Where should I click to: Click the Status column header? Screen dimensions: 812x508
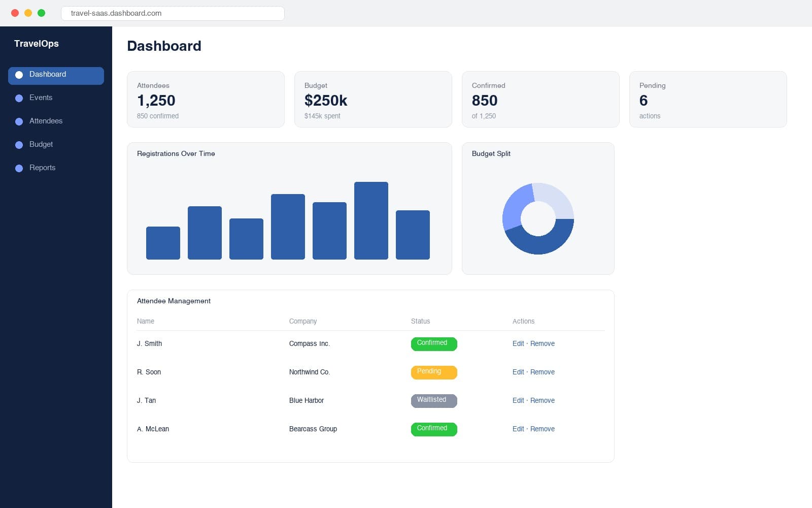click(420, 321)
